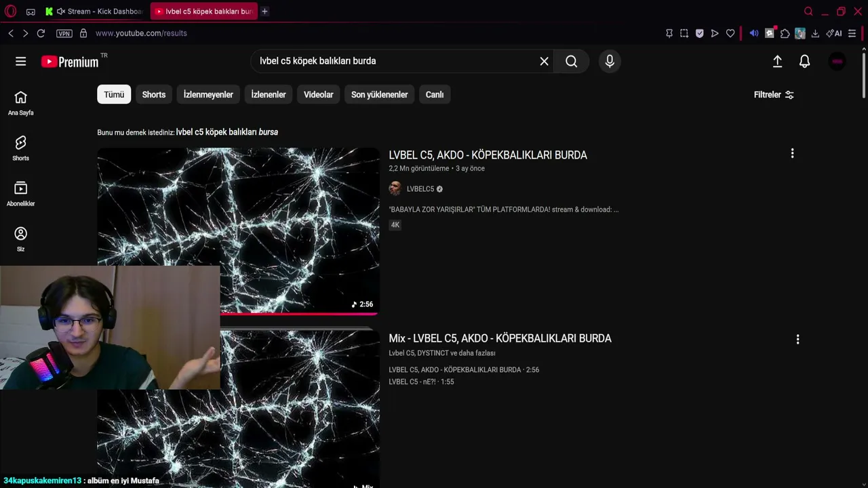Image resolution: width=868 pixels, height=488 pixels.
Task: Go to YouTube Premium home logo
Action: tap(70, 62)
